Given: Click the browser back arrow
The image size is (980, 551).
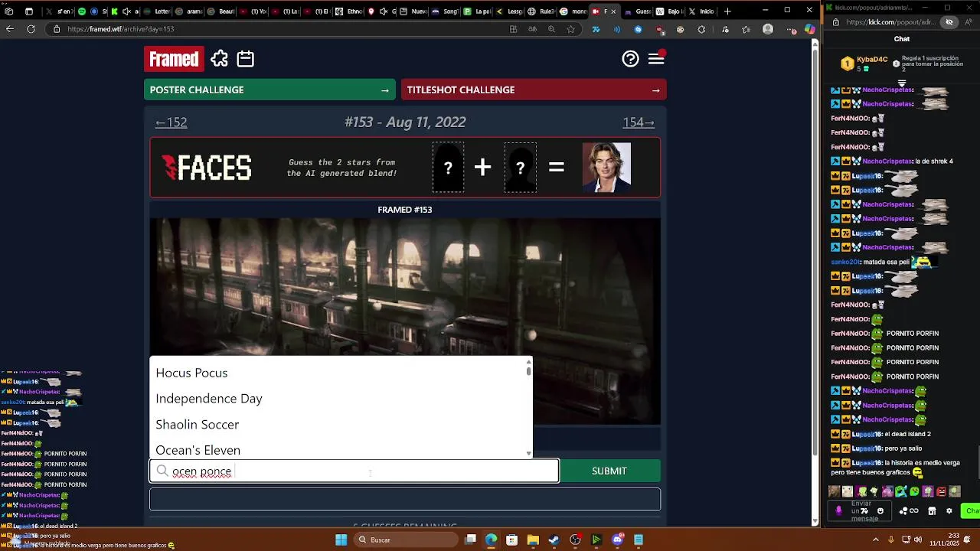Looking at the screenshot, I should coord(9,29).
